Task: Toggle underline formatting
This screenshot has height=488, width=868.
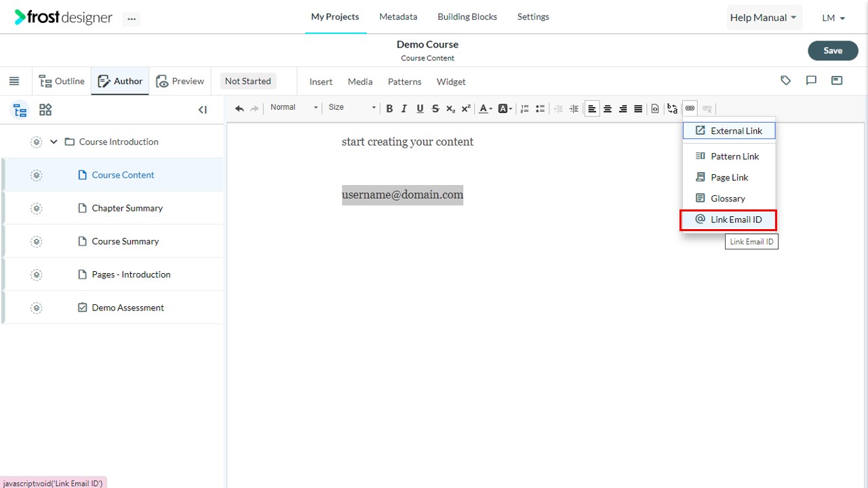Action: click(x=420, y=108)
